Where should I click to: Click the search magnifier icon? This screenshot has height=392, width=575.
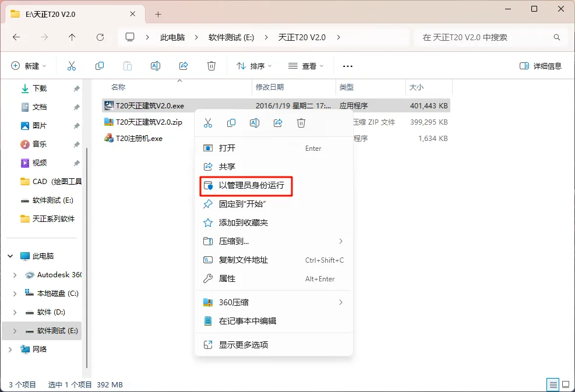(x=557, y=37)
